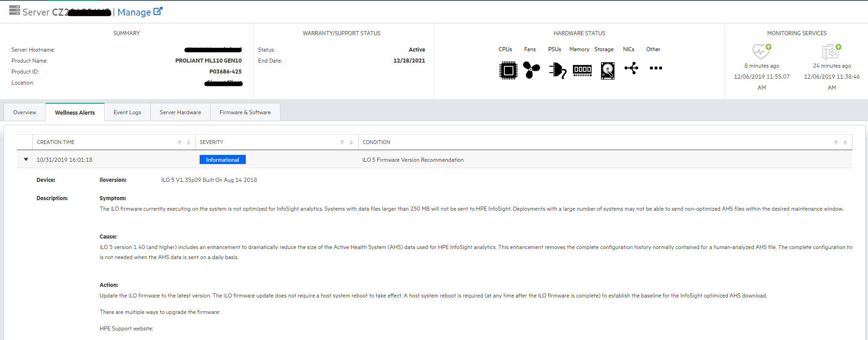Switch to the Overview tab

tap(25, 112)
